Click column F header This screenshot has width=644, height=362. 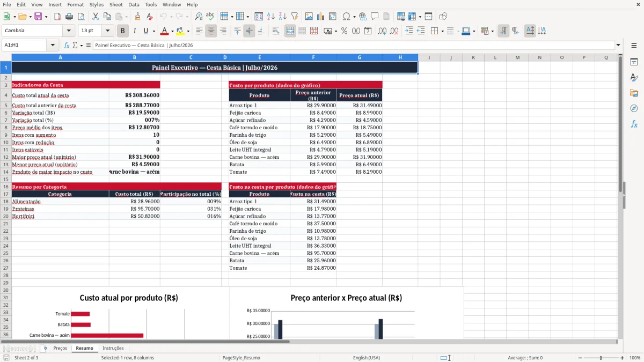click(313, 57)
